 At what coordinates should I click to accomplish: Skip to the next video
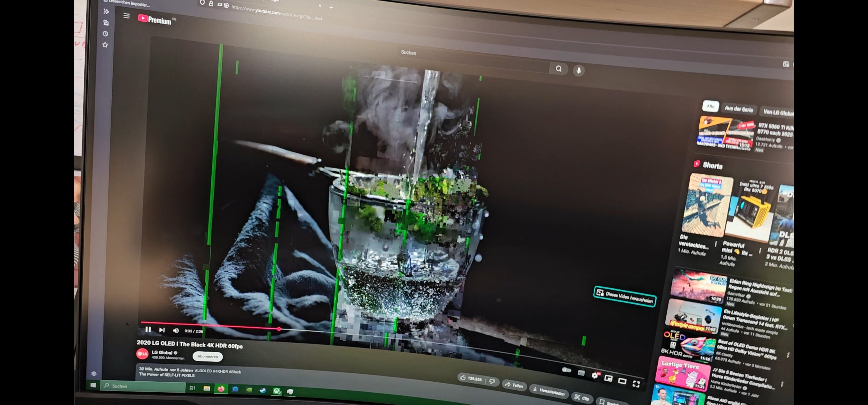[162, 330]
